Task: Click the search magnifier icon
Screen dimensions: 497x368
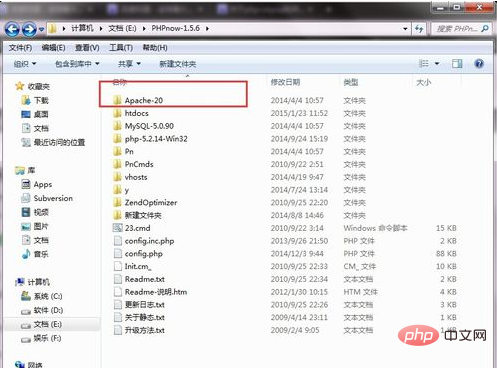Action: click(485, 29)
